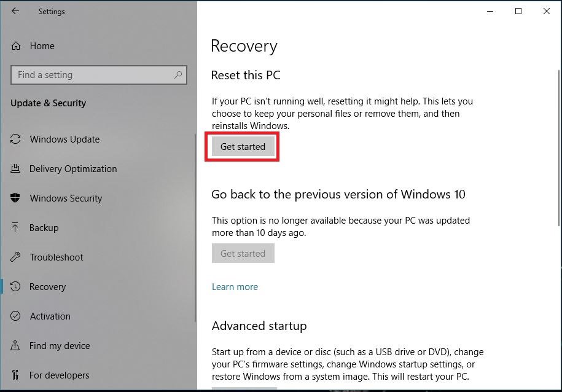Click the Backup arrow icon
Screen dimensions: 562x392
(16, 228)
